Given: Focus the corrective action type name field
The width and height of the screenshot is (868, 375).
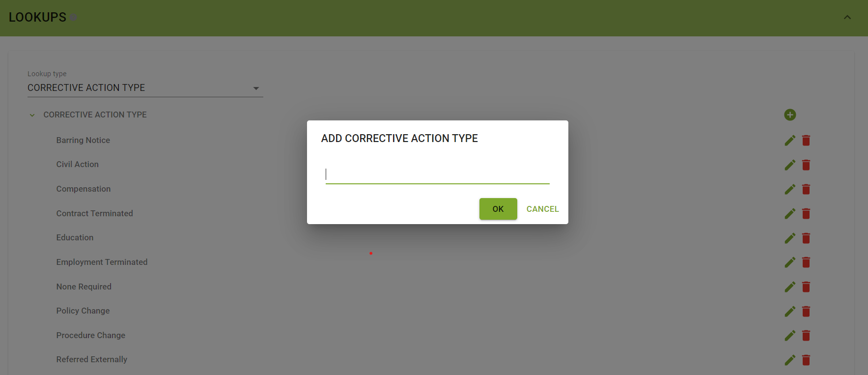Looking at the screenshot, I should point(437,174).
